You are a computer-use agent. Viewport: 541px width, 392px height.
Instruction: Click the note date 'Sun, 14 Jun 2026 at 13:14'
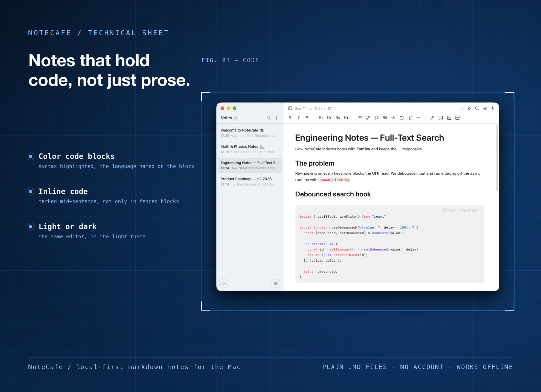pyautogui.click(x=315, y=108)
